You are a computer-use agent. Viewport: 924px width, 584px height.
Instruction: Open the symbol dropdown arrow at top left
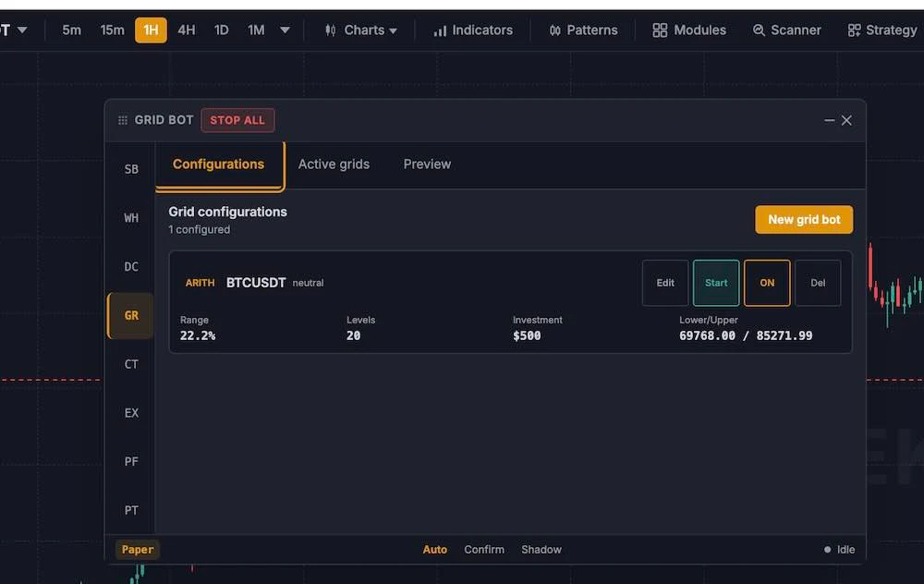(22, 30)
